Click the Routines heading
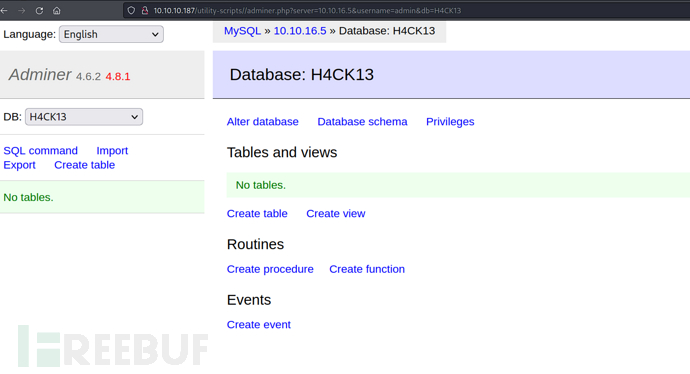This screenshot has height=374, width=690. [x=255, y=245]
